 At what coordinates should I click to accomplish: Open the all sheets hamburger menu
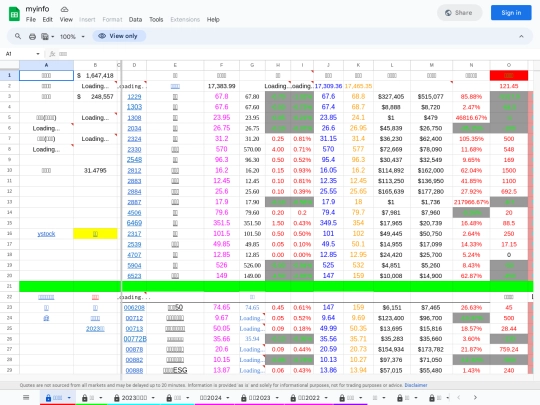coord(26,397)
